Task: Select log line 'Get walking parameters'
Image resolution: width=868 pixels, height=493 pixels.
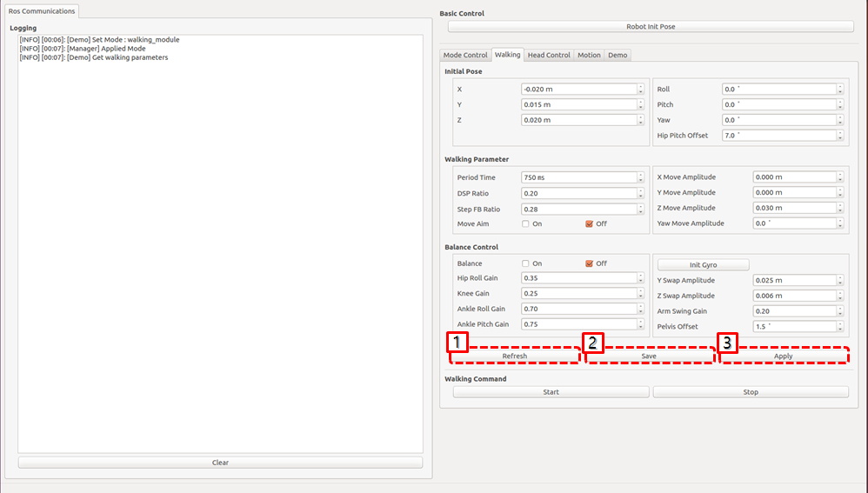Action: tap(94, 57)
